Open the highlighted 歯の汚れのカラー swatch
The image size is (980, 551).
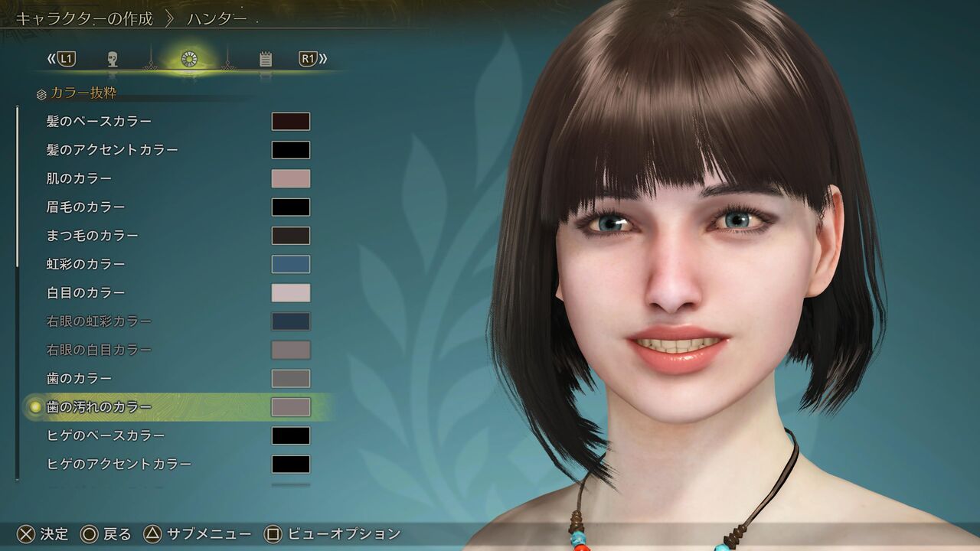(291, 407)
